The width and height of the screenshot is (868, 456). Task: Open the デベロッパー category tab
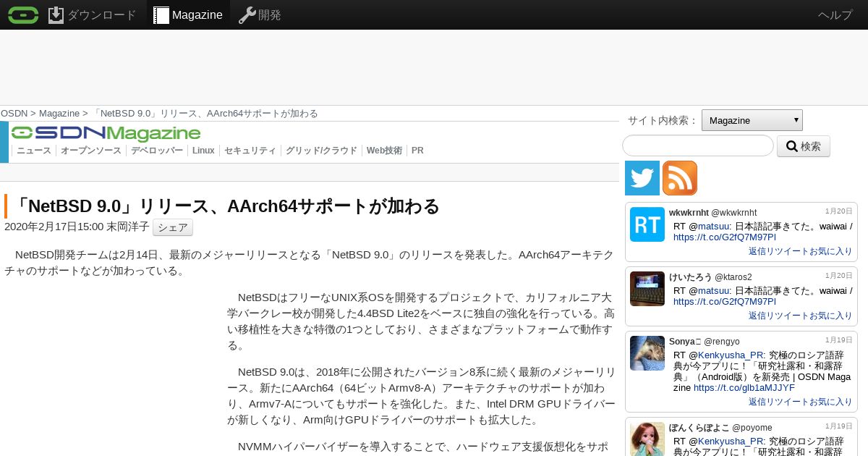click(x=157, y=151)
